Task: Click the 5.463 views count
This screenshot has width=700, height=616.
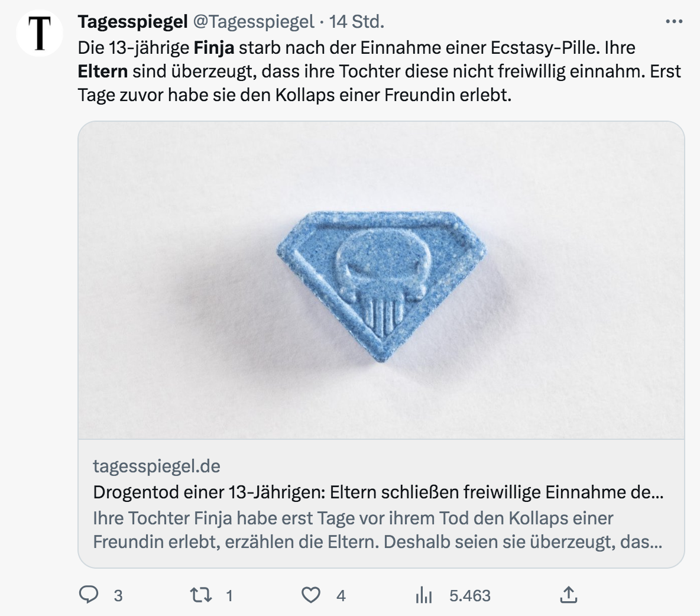Action: click(x=470, y=595)
